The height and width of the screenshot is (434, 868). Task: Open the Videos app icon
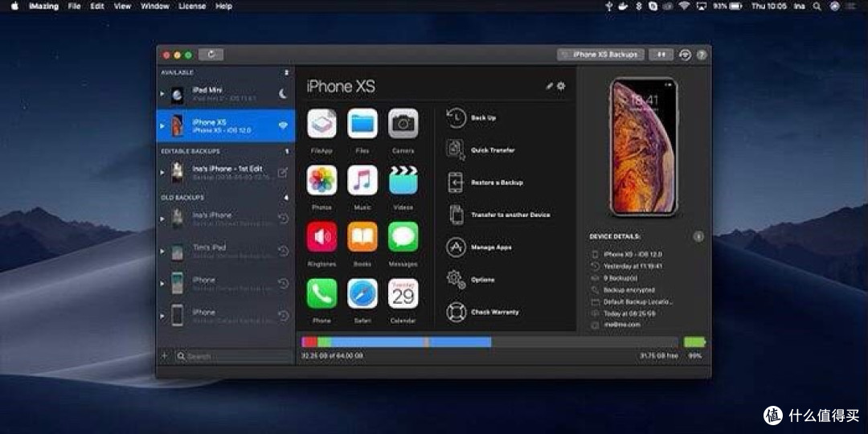[x=403, y=180]
